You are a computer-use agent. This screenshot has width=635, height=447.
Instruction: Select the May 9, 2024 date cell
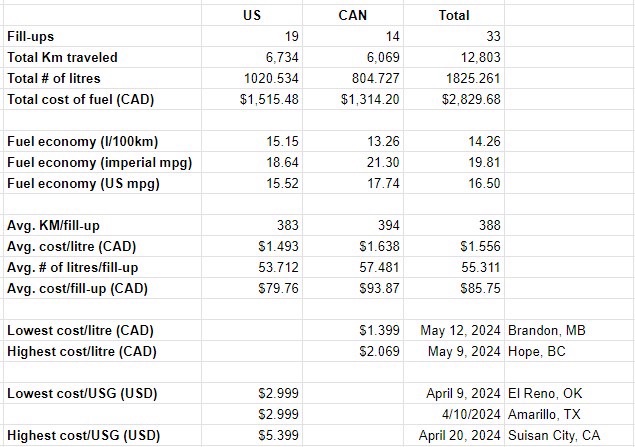454,351
